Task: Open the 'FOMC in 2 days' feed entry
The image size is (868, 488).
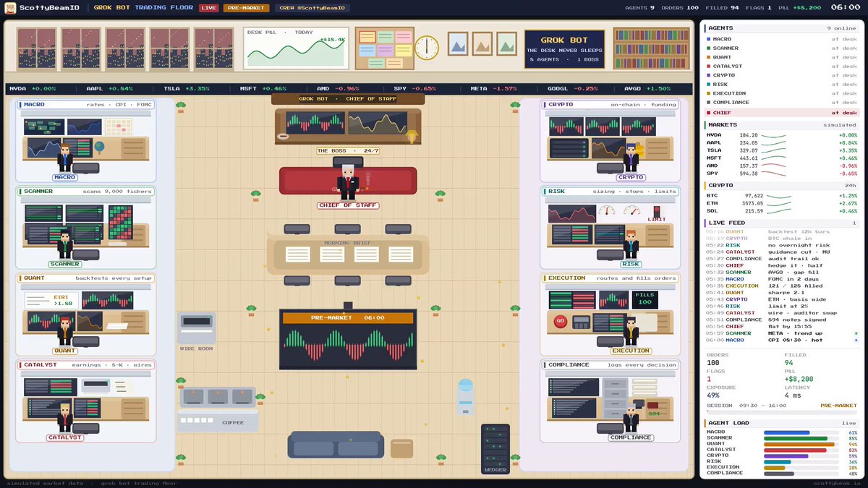Action: [780, 279]
